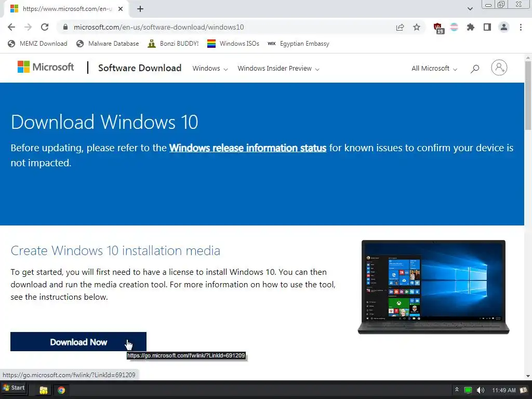Open the Bonzi BUDDY! bookmark
The image size is (532, 399).
coord(173,44)
